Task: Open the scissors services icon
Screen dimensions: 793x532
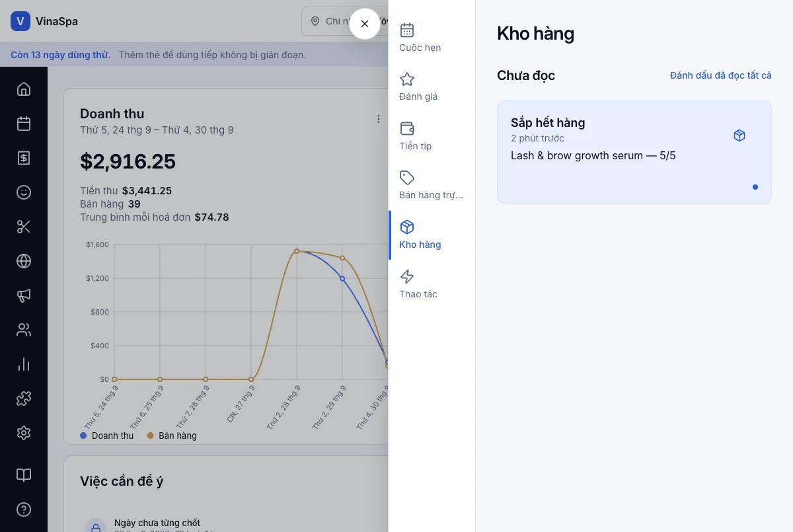Action: coord(24,227)
